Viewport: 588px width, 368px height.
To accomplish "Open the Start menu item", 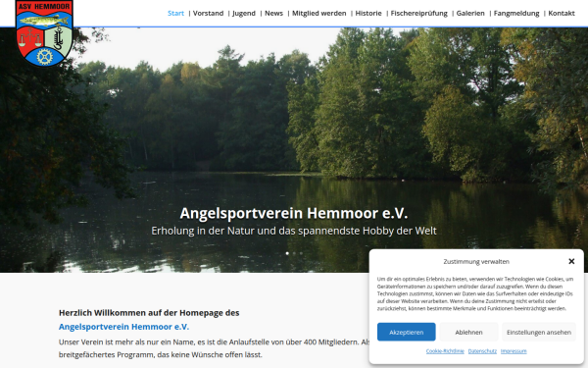I will click(175, 13).
